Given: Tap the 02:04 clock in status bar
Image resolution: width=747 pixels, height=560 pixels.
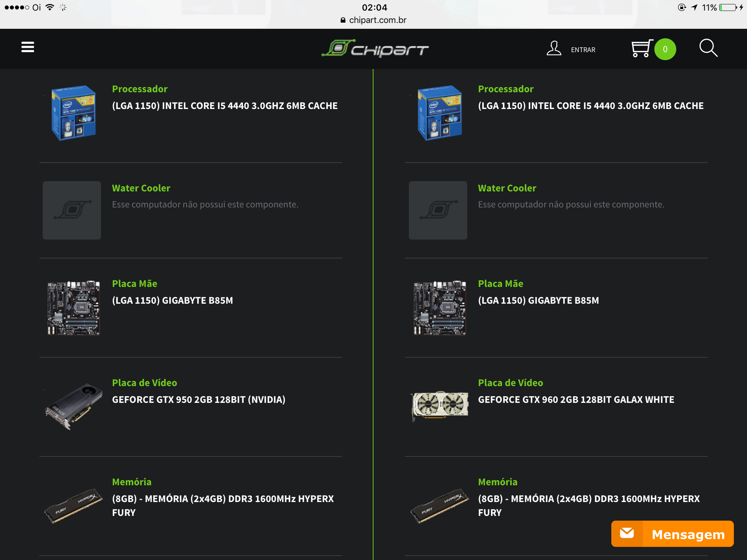Looking at the screenshot, I should point(375,7).
